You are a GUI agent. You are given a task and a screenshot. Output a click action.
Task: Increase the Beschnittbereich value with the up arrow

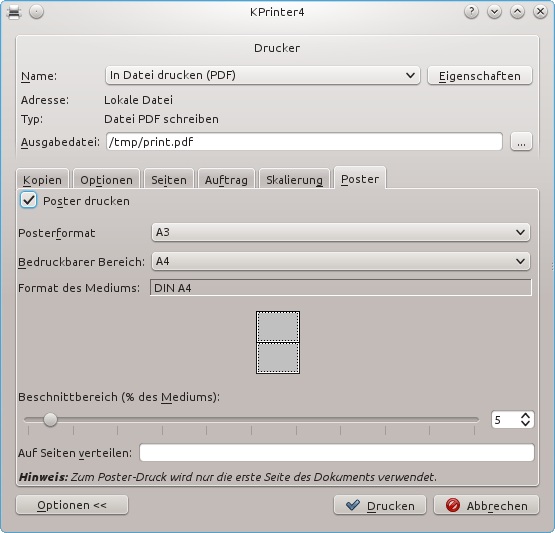(x=526, y=416)
